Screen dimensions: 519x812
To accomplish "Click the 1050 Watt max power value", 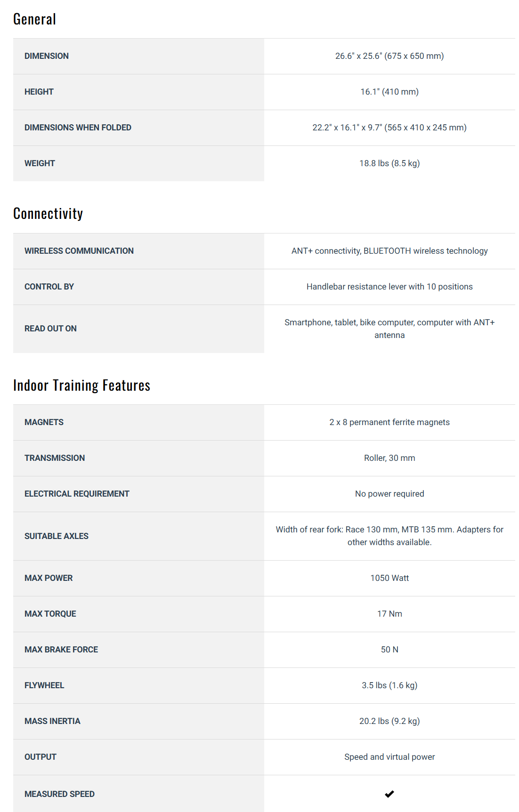I will tap(389, 578).
